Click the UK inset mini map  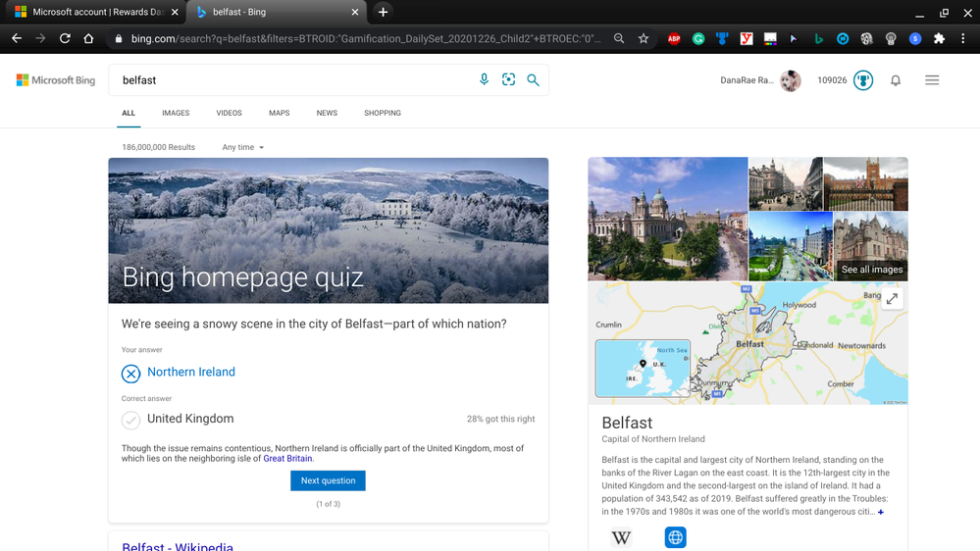(643, 368)
